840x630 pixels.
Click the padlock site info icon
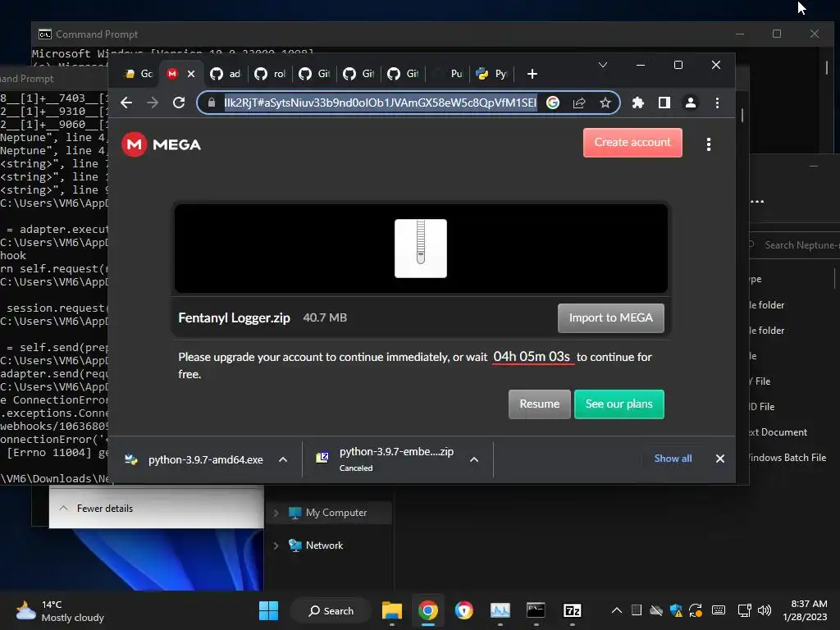[x=212, y=103]
